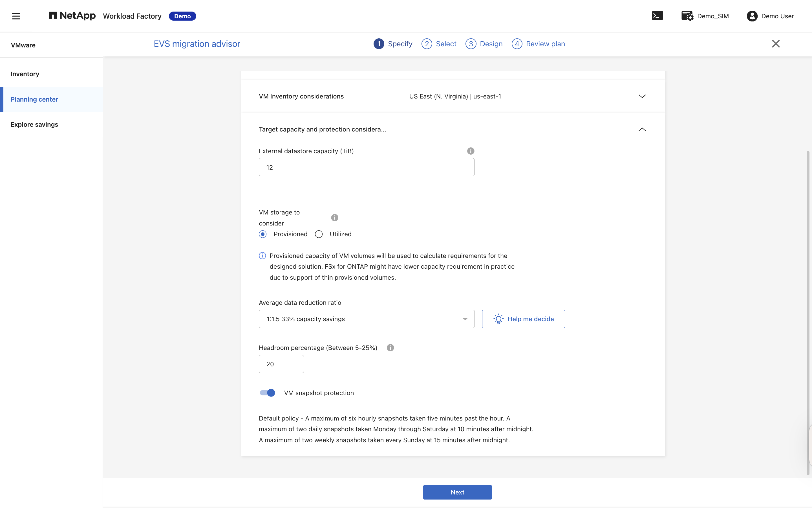812x508 pixels.
Task: Click the Demo badge
Action: pos(182,16)
